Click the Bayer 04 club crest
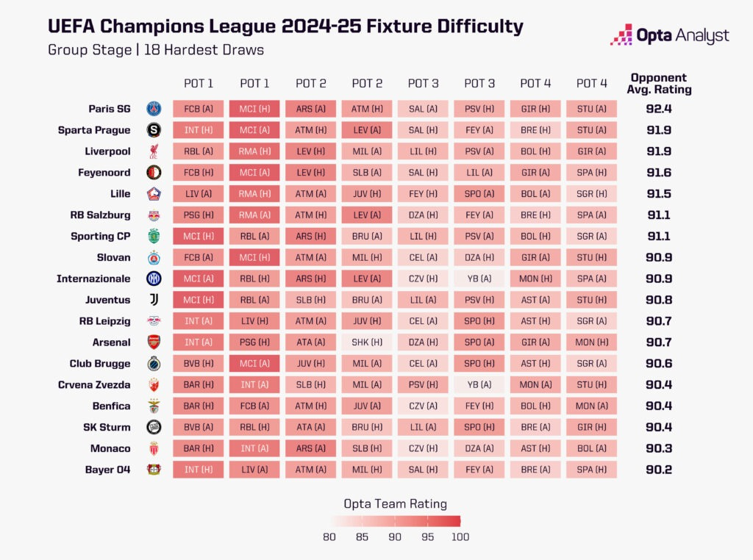 tap(154, 470)
